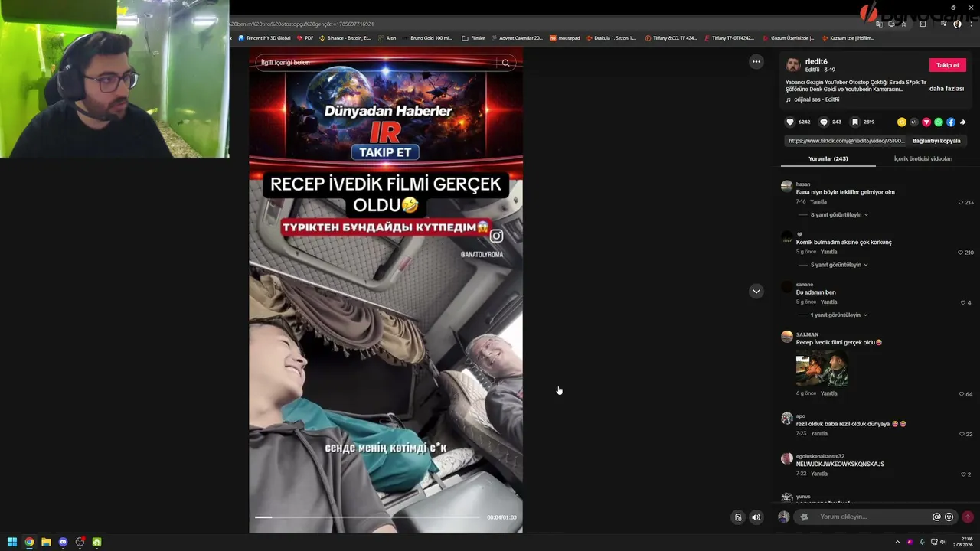The image size is (980, 551).
Task: Open the Advent Calendar bookmark
Action: click(x=517, y=37)
